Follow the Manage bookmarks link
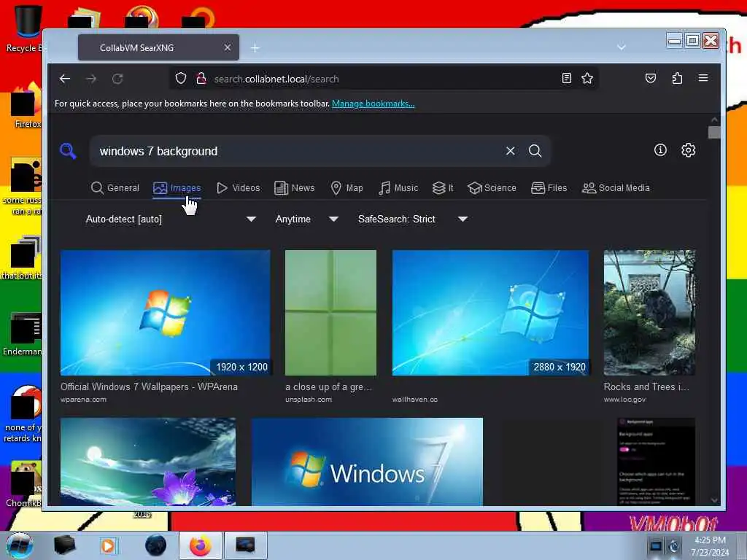This screenshot has width=747, height=560. (373, 104)
